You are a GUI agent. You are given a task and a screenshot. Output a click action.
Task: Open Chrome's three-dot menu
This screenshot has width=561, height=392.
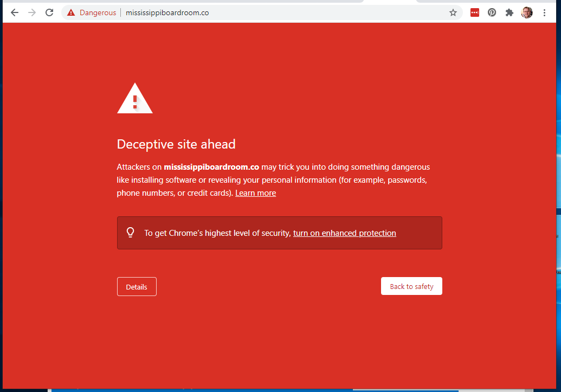click(x=545, y=12)
